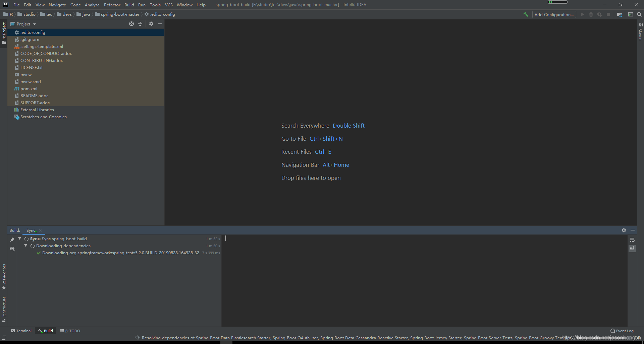Close the Sync tab in Build panel
The width and height of the screenshot is (644, 344).
point(40,230)
